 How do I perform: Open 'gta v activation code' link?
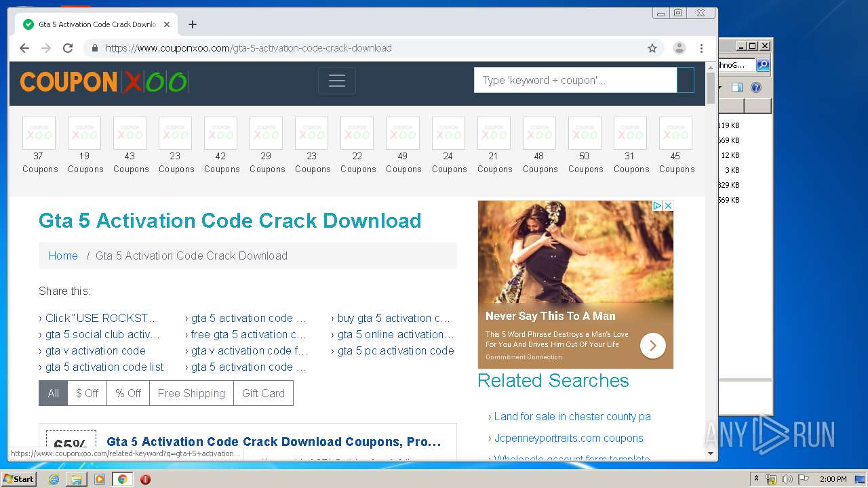96,350
